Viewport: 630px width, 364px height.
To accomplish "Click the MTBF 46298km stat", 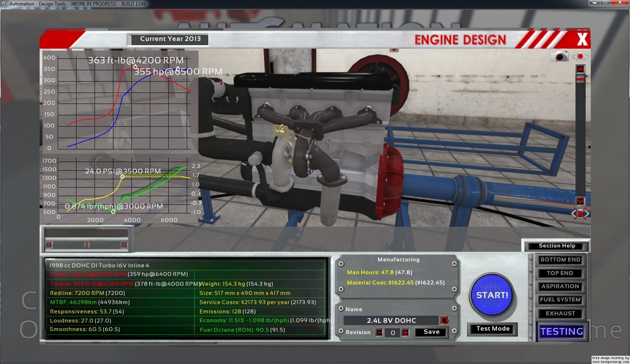I will click(90, 302).
